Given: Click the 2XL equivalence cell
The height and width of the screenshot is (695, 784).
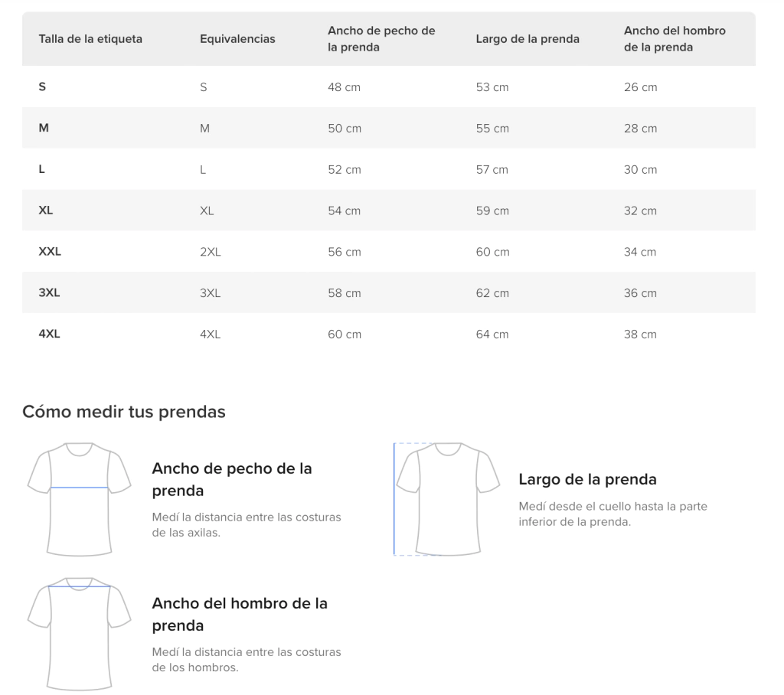Looking at the screenshot, I should point(210,252).
